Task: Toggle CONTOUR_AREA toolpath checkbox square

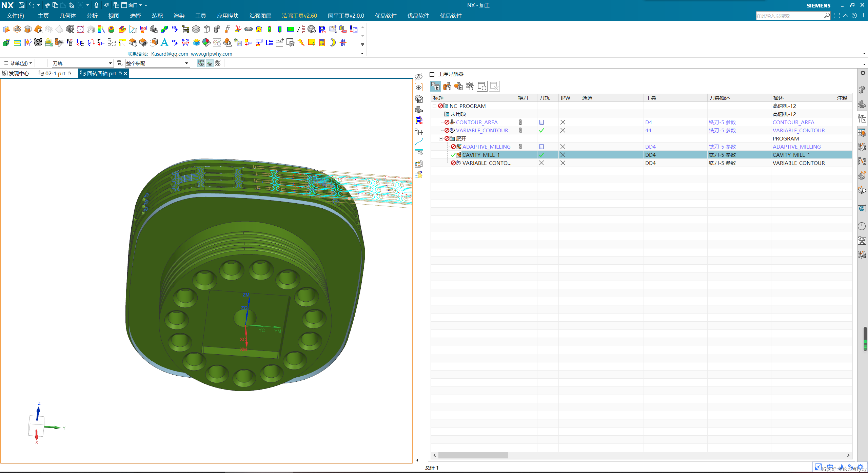Action: [541, 122]
